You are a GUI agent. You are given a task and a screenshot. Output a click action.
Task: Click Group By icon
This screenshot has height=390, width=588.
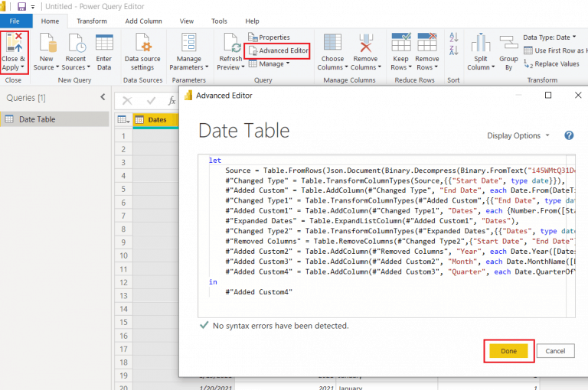point(508,42)
